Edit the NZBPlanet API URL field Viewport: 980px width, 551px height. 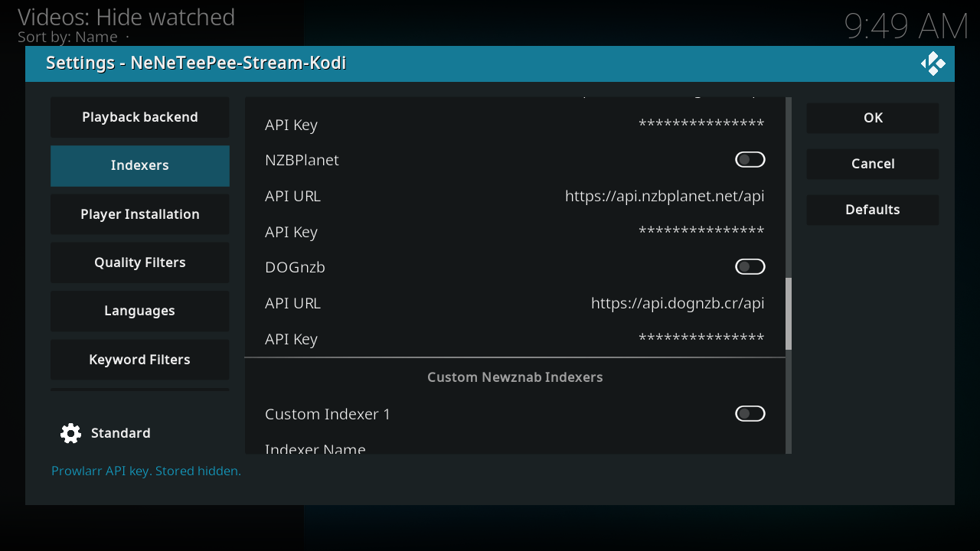pos(514,196)
